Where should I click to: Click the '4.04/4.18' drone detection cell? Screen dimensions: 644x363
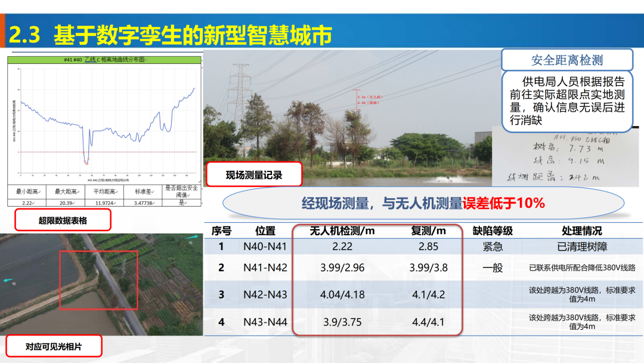pyautogui.click(x=342, y=294)
